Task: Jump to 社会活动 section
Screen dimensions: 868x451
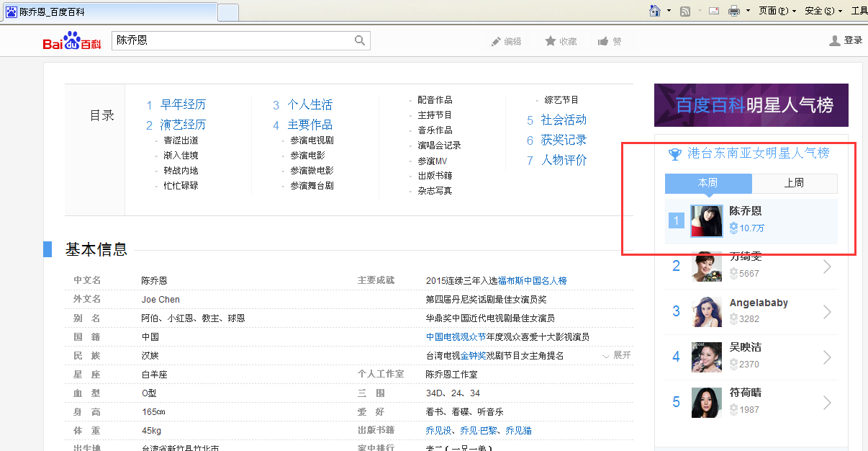Action: point(564,120)
